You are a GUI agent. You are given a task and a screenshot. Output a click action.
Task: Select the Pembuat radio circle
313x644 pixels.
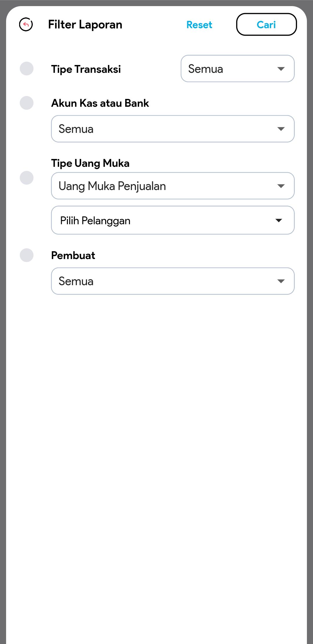click(x=27, y=255)
